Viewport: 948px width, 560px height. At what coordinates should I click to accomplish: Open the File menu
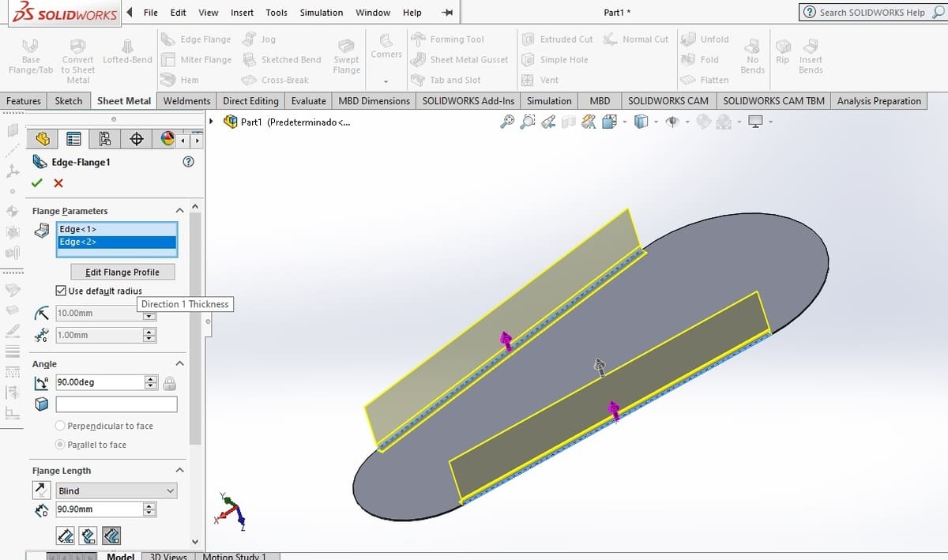150,13
